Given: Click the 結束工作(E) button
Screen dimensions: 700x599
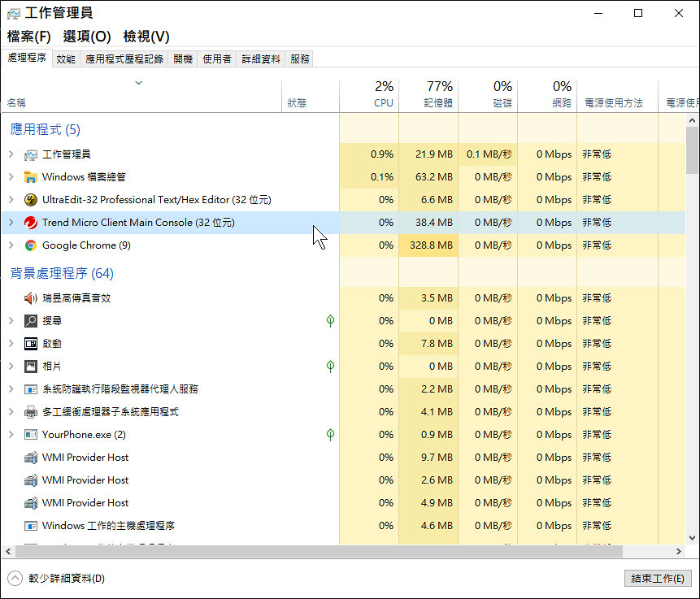Looking at the screenshot, I should point(658,579).
